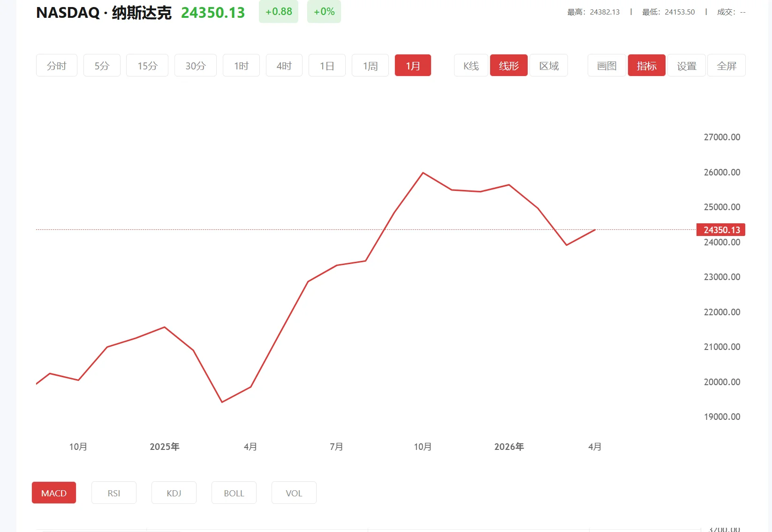Open the 4时 four-hour interval
The height and width of the screenshot is (532, 772).
(x=284, y=65)
